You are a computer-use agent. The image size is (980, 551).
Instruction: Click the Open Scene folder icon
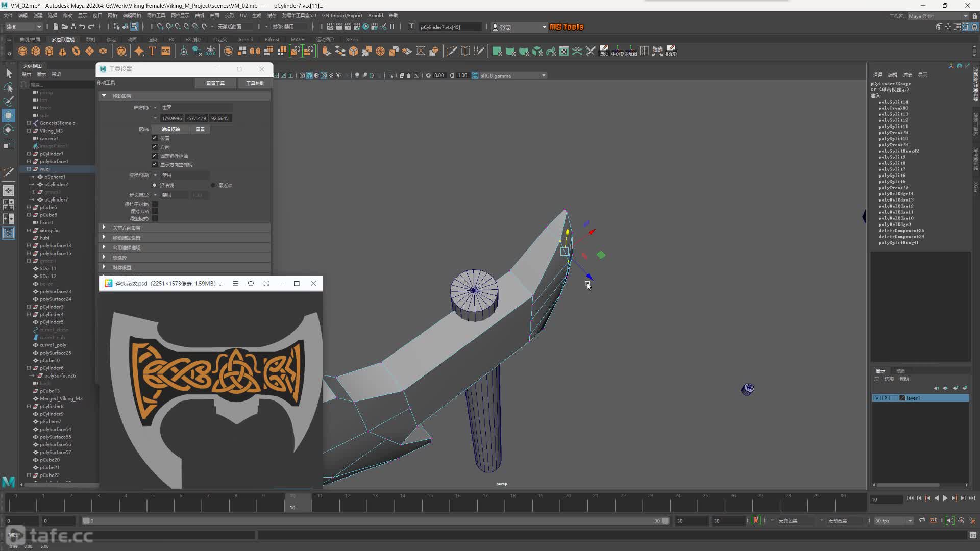click(x=64, y=27)
